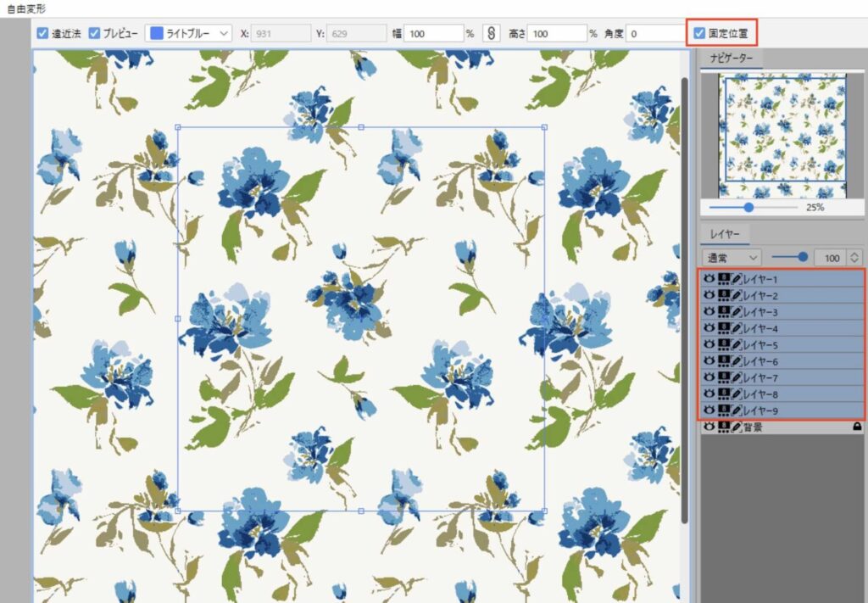
Task: Click the pencil icon on レイヤー4
Action: [737, 328]
